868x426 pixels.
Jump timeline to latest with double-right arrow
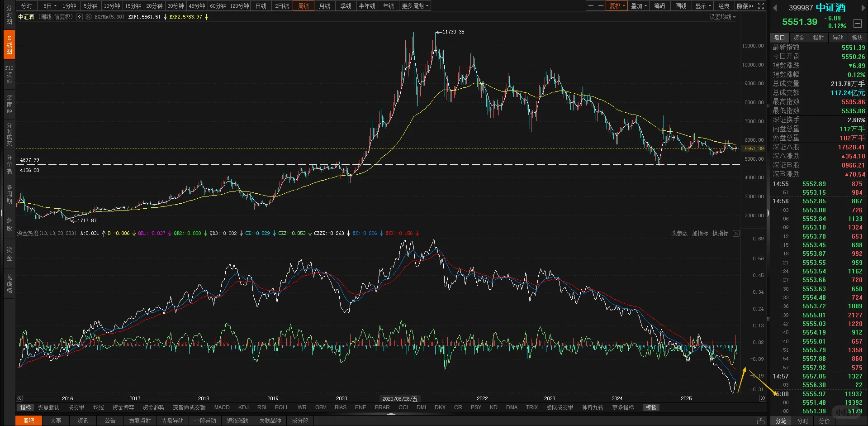[763, 398]
